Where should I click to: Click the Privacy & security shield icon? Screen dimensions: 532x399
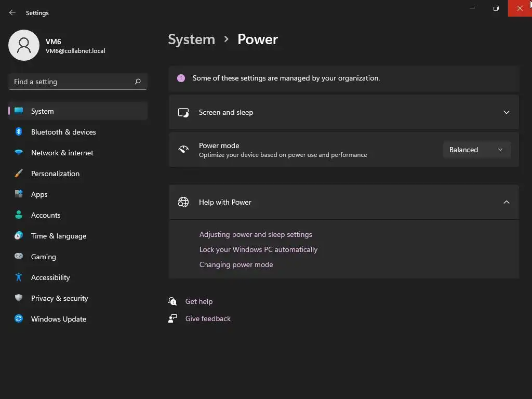(x=19, y=298)
